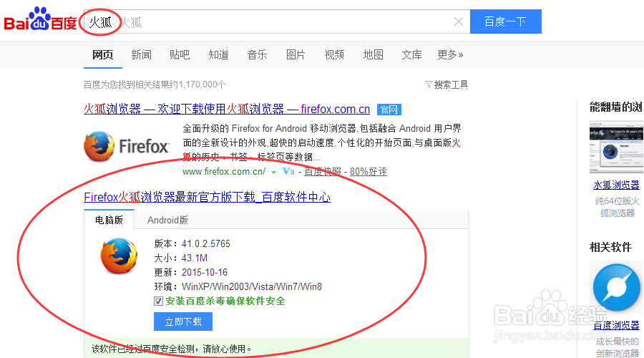
Task: Select the 电脑版 tab
Action: click(109, 220)
